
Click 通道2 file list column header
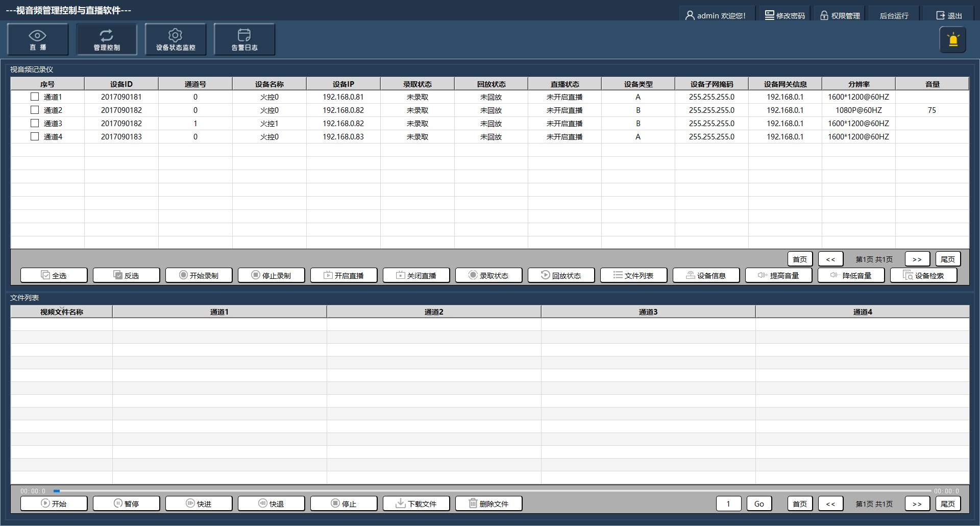pyautogui.click(x=434, y=312)
